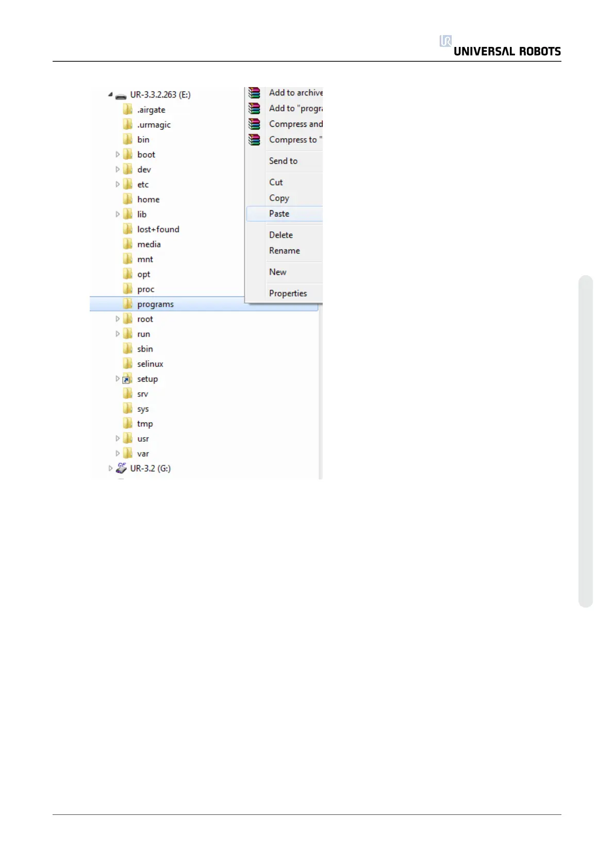This screenshot has height=868, width=614.
Task: Click the WinRAR icon beside Compress to
Action: (254, 140)
